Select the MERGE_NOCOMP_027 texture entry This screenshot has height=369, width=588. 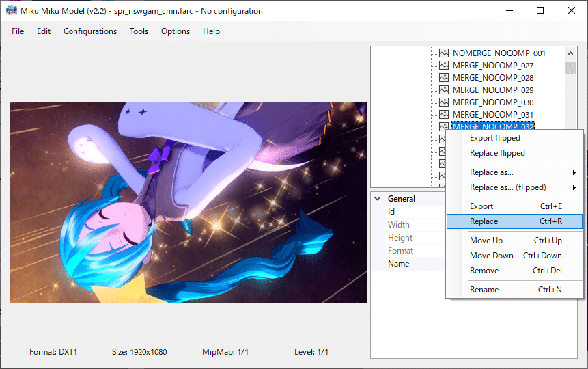tap(493, 66)
